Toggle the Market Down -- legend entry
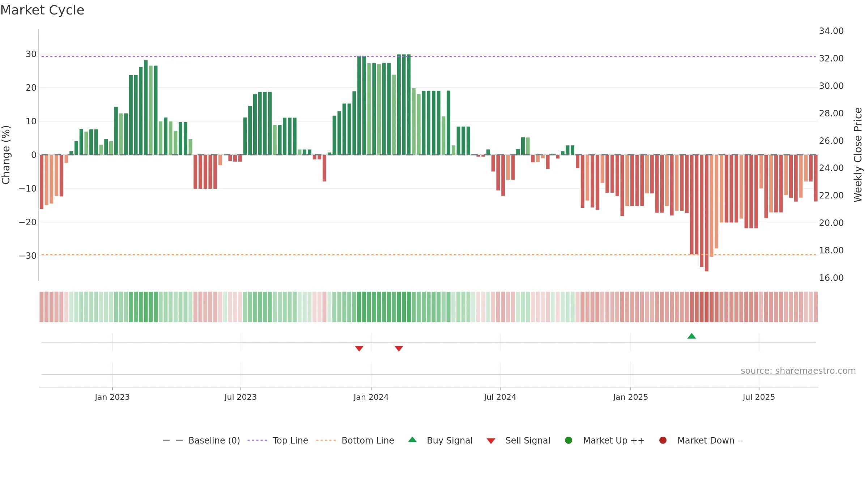The width and height of the screenshot is (868, 488). [x=701, y=440]
